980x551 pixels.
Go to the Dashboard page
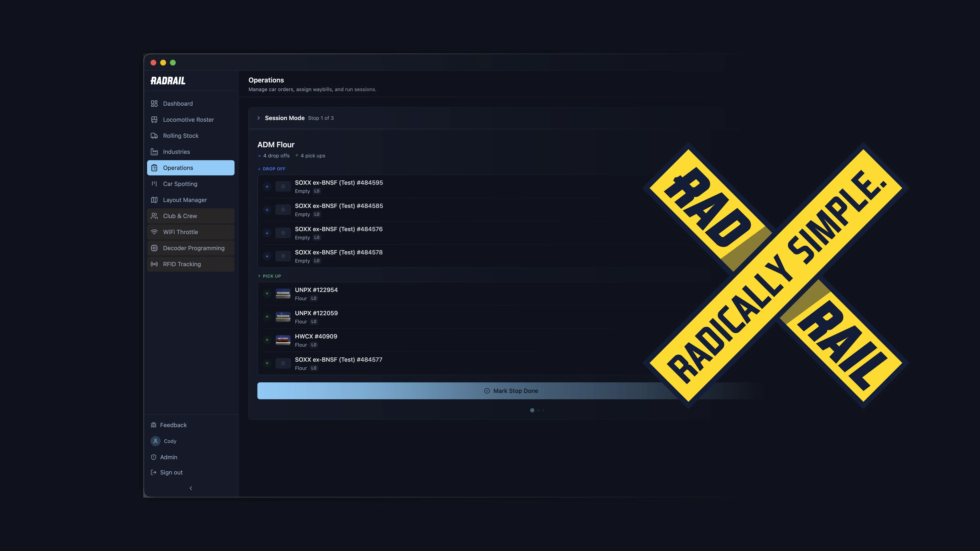coord(191,103)
